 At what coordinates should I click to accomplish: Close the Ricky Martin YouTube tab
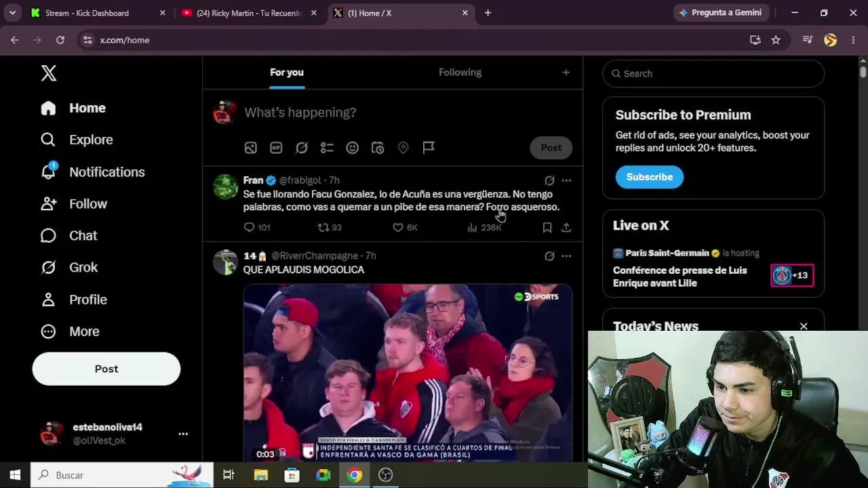[313, 13]
